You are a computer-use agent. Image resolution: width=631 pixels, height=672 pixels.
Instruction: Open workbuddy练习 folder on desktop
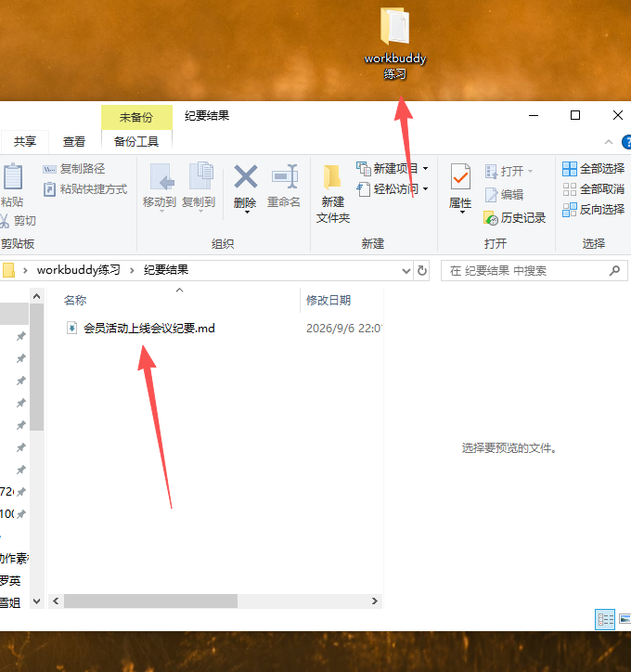click(x=394, y=43)
